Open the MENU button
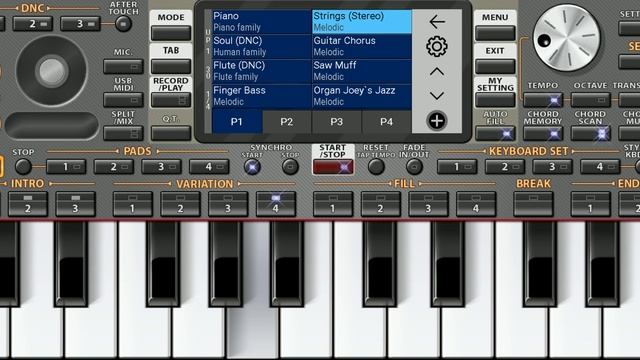640x360 pixels. coord(495,33)
